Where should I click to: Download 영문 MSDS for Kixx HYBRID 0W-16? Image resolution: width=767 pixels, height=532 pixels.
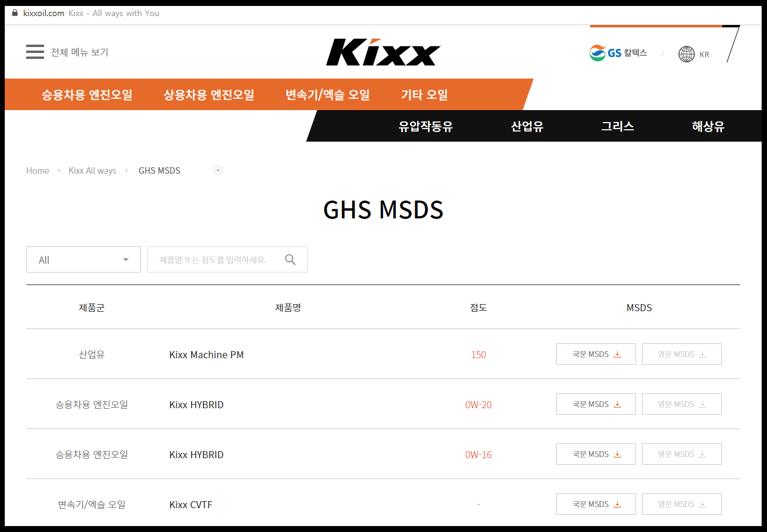point(682,454)
